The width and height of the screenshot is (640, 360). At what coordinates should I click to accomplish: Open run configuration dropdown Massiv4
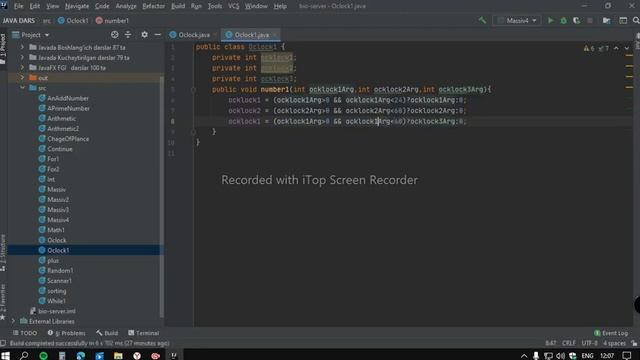(517, 20)
